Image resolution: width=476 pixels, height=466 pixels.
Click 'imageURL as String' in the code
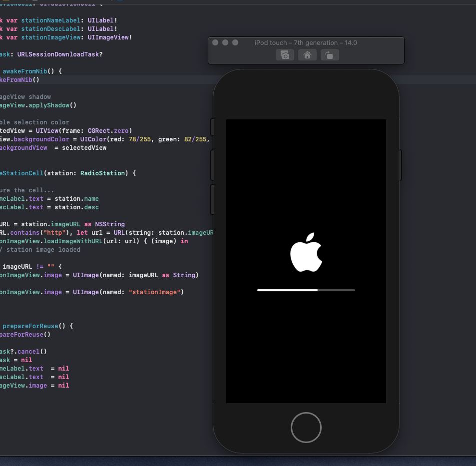pos(162,275)
